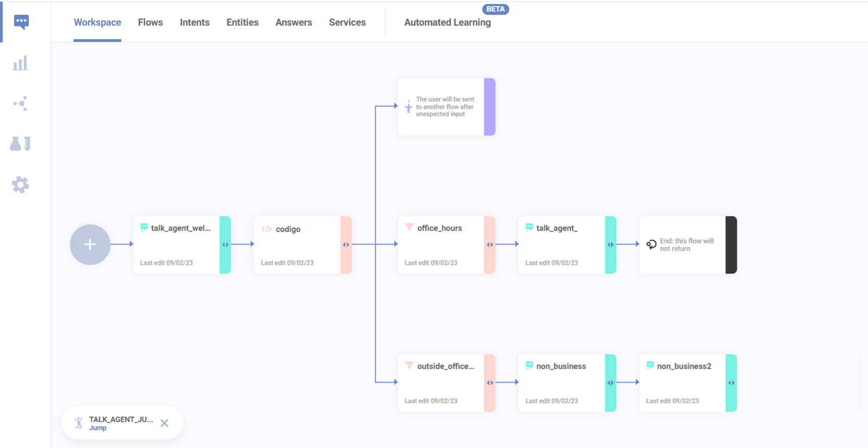Go to Automated Learning beta tab
Viewport: 868px width, 448px height.
447,22
